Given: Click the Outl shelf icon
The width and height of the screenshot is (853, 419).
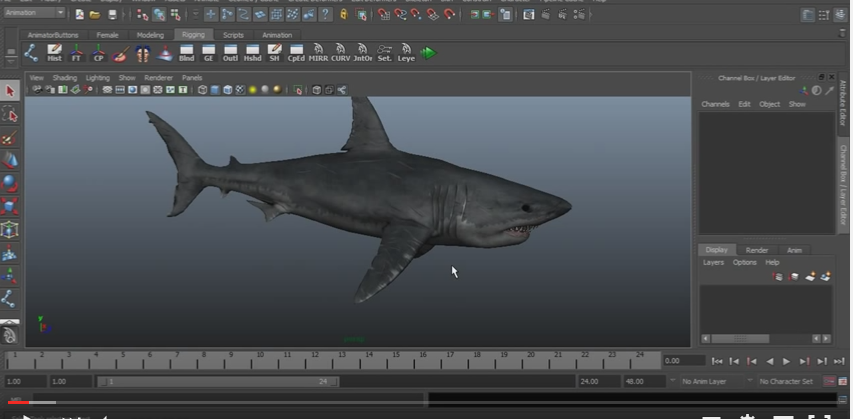Looking at the screenshot, I should (x=230, y=53).
